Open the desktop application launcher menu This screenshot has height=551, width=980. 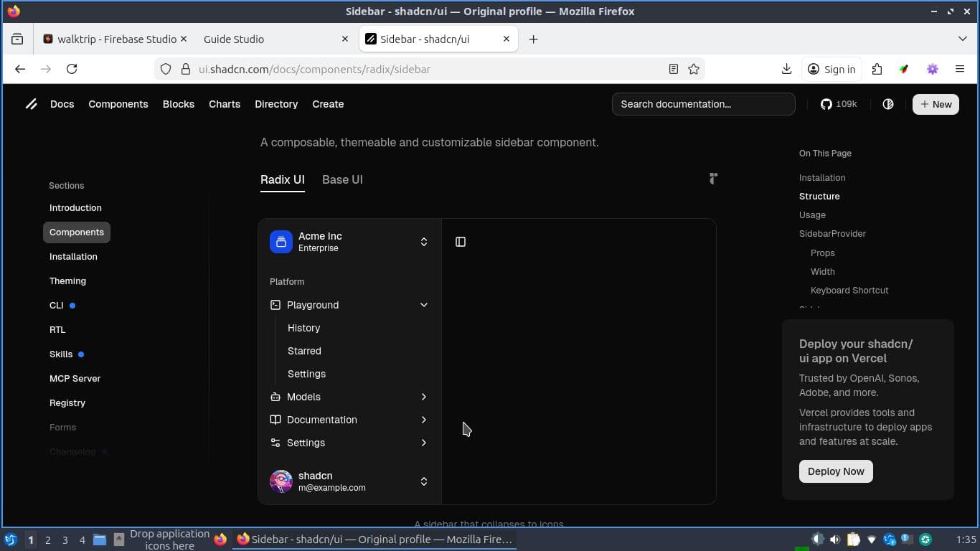click(x=11, y=540)
